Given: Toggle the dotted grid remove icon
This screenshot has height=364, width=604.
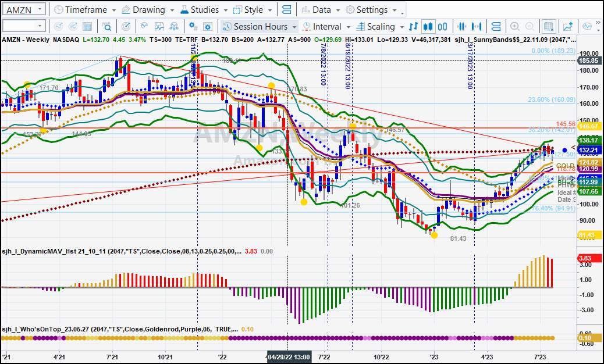Looking at the screenshot, I should (549, 26).
